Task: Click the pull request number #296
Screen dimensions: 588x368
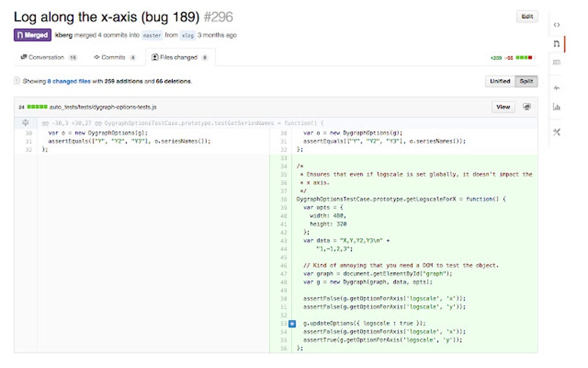Action: [218, 17]
